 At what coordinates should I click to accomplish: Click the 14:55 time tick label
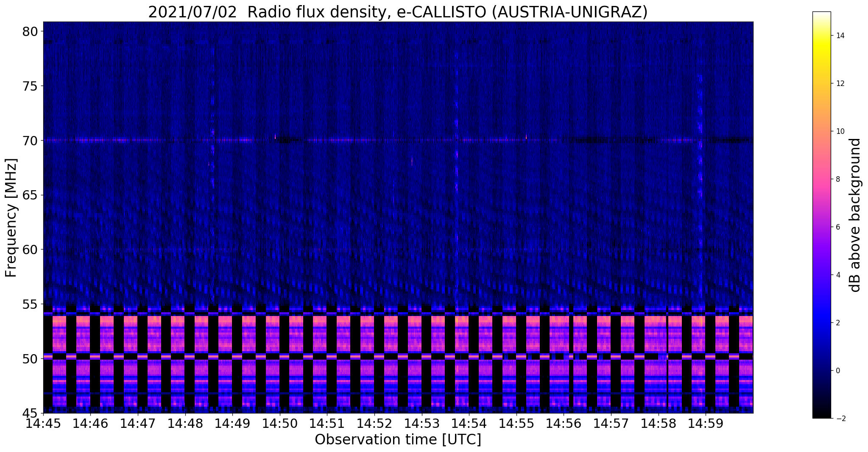point(516,424)
